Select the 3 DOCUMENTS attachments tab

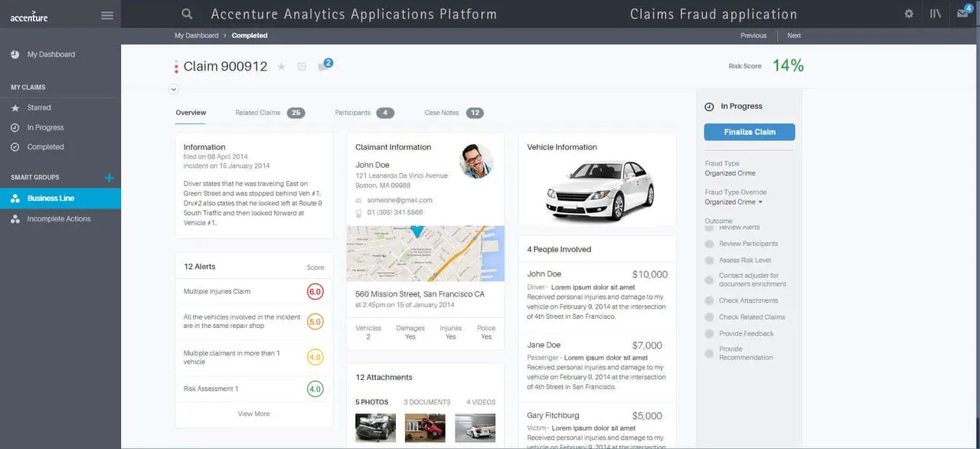[427, 402]
